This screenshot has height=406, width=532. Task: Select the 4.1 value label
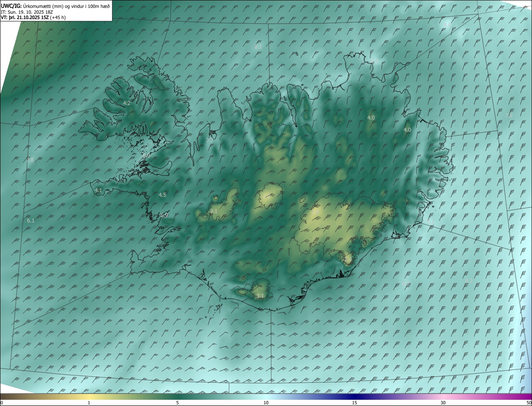(x=99, y=190)
